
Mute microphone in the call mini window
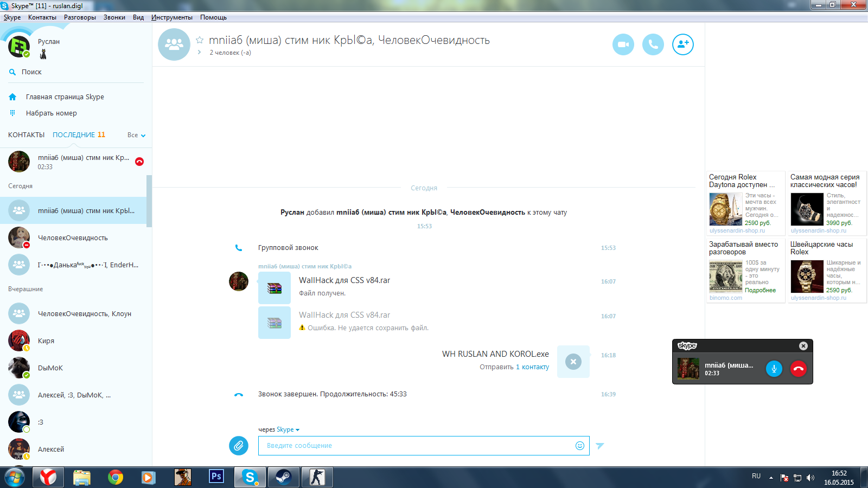(774, 369)
